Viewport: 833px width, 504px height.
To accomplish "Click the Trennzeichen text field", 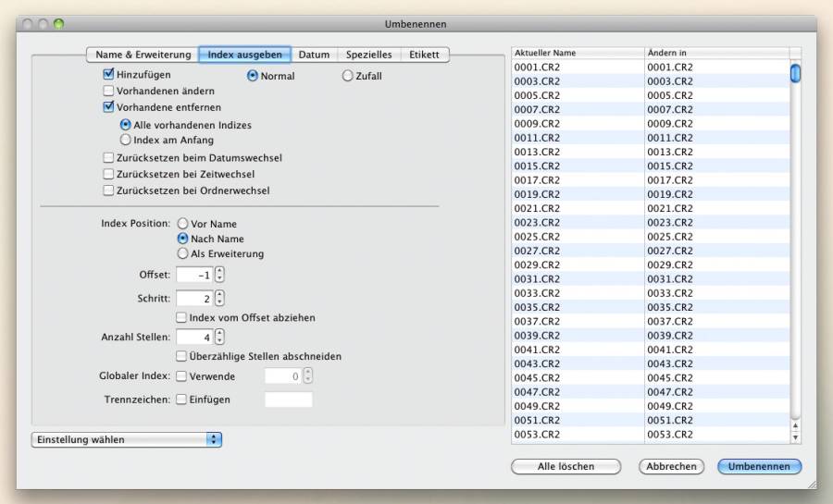I will [289, 400].
